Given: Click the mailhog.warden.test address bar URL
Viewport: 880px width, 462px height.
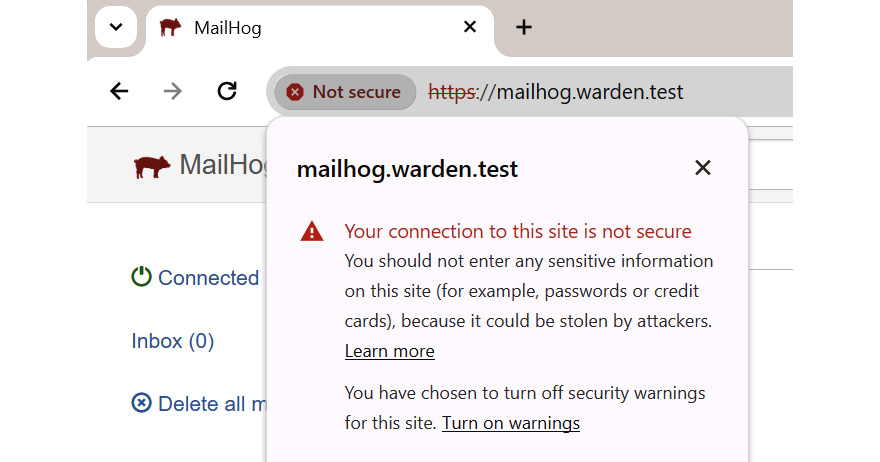Looking at the screenshot, I should (x=556, y=92).
